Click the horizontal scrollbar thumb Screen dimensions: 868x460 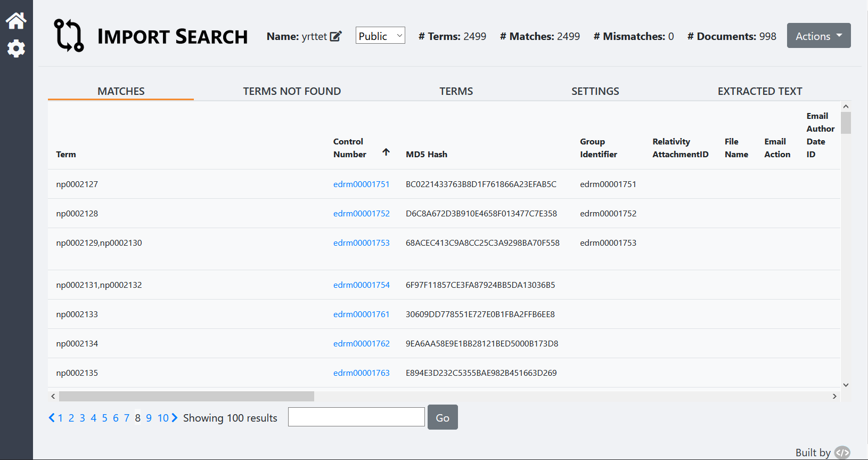coord(186,397)
